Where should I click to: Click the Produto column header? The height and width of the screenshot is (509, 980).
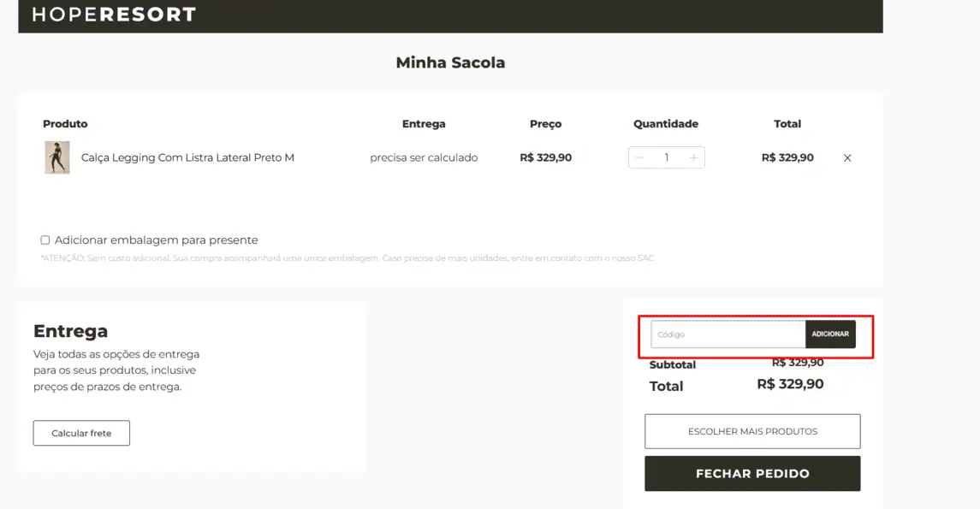pyautogui.click(x=65, y=124)
